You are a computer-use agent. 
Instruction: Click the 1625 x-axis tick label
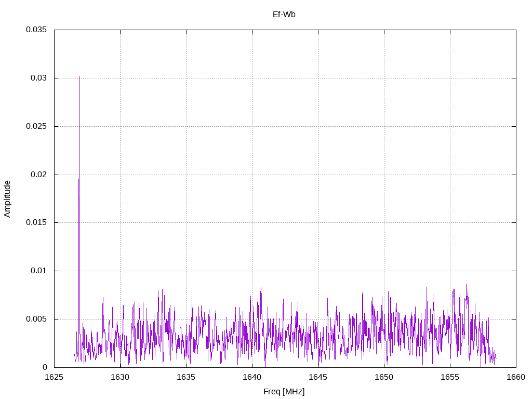click(x=54, y=377)
